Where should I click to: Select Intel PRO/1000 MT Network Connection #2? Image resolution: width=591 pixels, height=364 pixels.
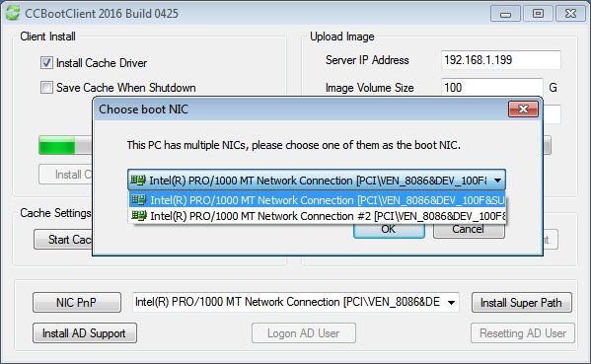(x=317, y=215)
